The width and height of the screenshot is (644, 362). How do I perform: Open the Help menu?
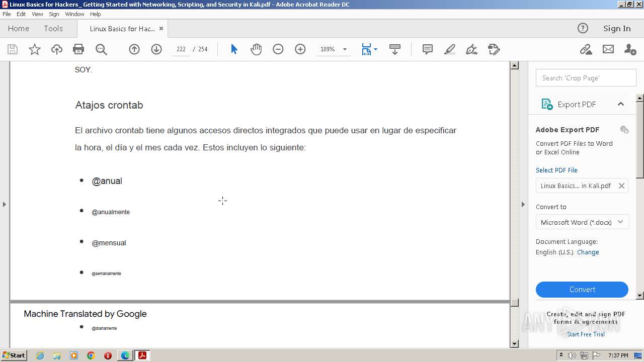(96, 14)
